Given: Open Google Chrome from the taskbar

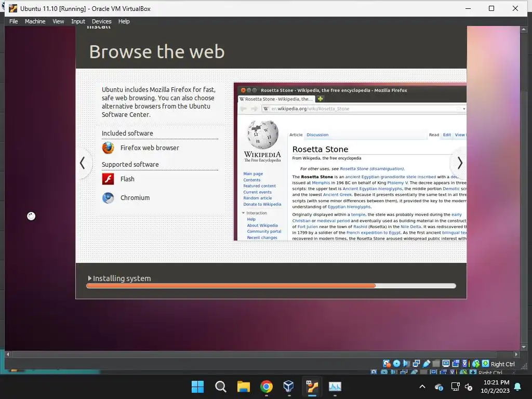Looking at the screenshot, I should click(267, 387).
